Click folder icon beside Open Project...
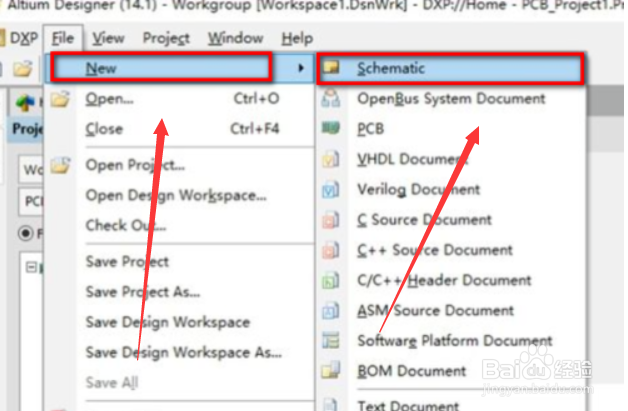The image size is (628, 411). pyautogui.click(x=60, y=165)
